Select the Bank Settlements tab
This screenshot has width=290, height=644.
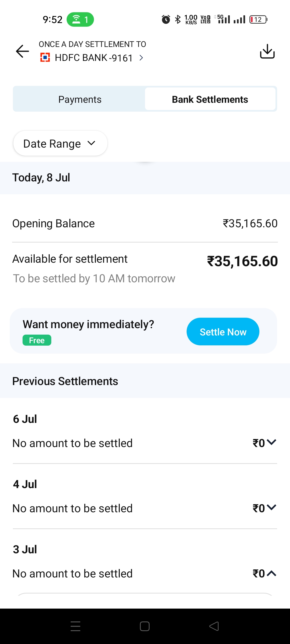(x=210, y=99)
